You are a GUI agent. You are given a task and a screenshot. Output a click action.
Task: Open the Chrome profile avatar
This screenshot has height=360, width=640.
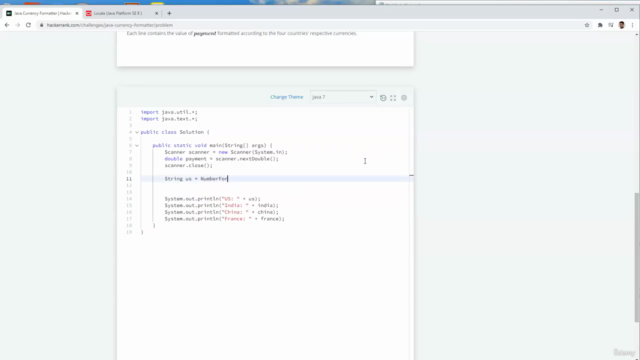(622, 25)
